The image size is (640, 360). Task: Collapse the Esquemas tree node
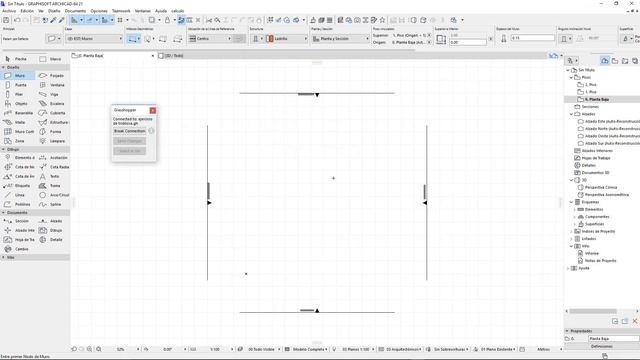(571, 202)
